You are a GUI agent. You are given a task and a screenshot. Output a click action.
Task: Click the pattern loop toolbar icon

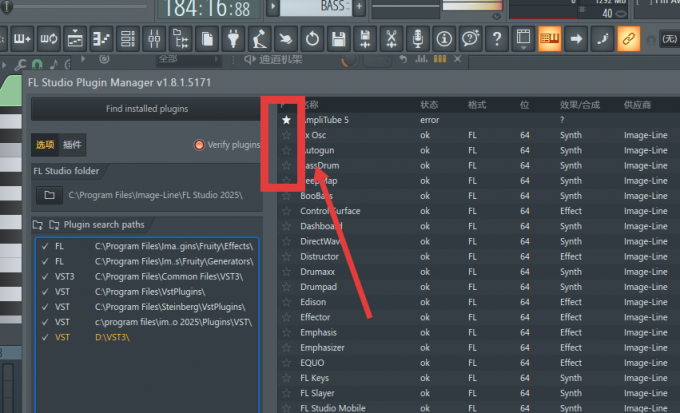tap(49, 39)
